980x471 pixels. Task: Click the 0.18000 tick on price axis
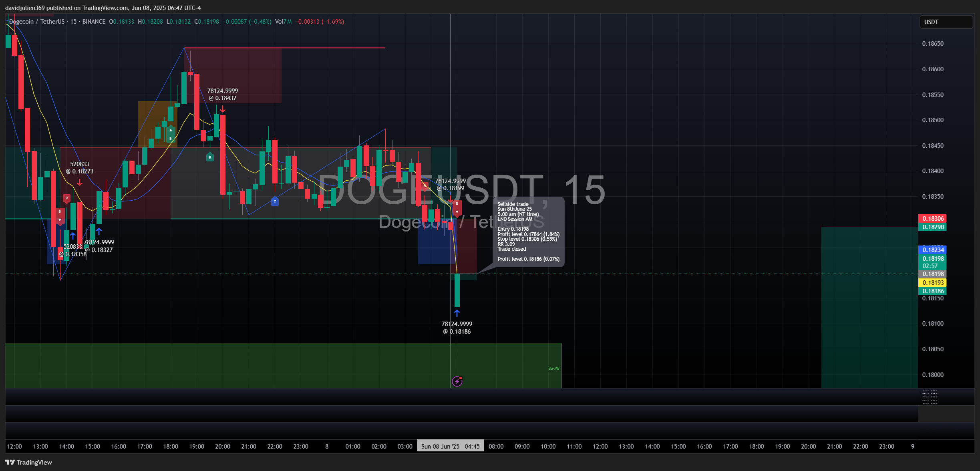[933, 375]
